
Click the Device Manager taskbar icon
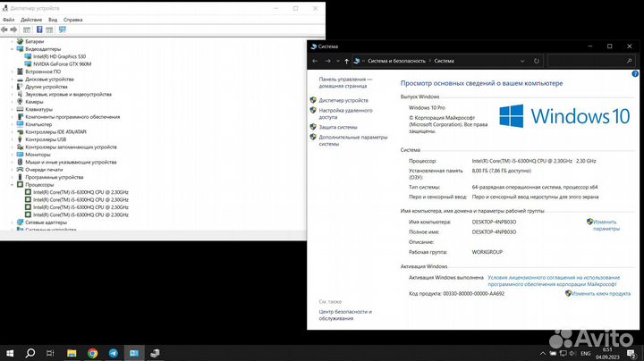pyautogui.click(x=155, y=353)
